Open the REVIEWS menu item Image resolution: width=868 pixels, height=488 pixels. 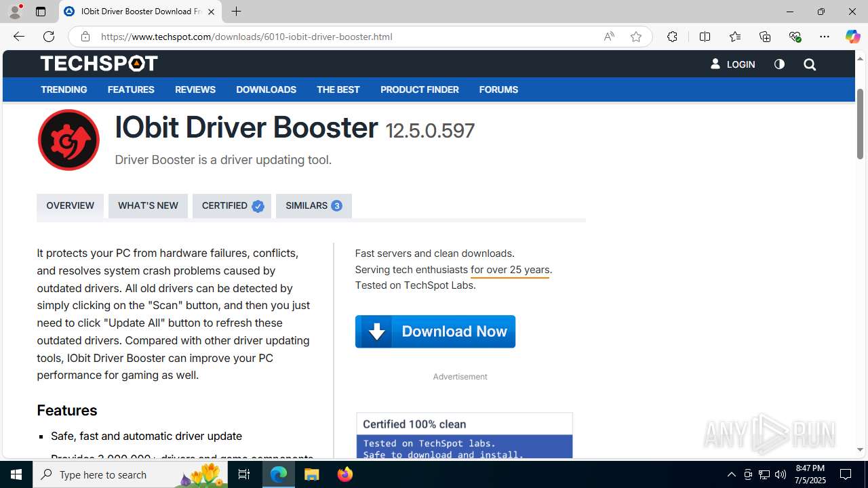tap(195, 89)
